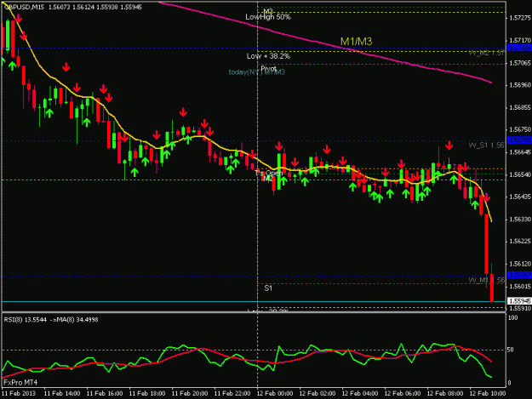Select the 'S1' support label
532x399 pixels.
click(268, 288)
